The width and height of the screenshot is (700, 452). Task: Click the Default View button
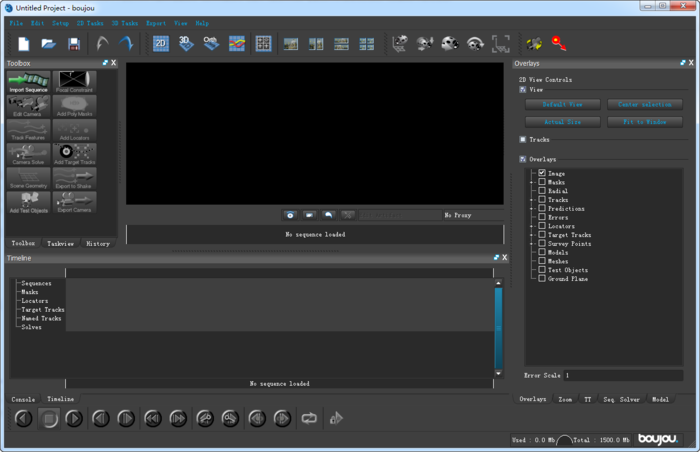pyautogui.click(x=561, y=104)
